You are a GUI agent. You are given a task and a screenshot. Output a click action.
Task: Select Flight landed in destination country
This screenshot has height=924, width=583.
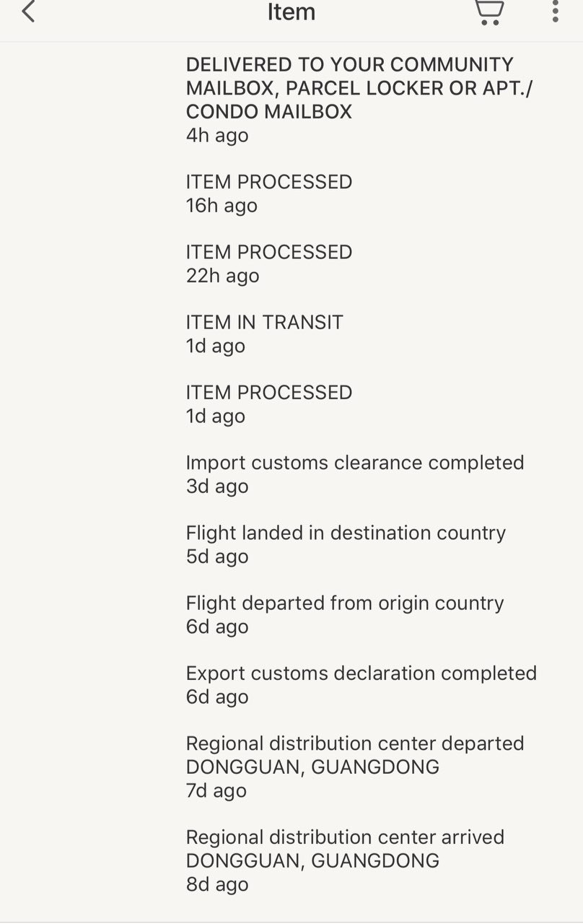[x=346, y=533]
